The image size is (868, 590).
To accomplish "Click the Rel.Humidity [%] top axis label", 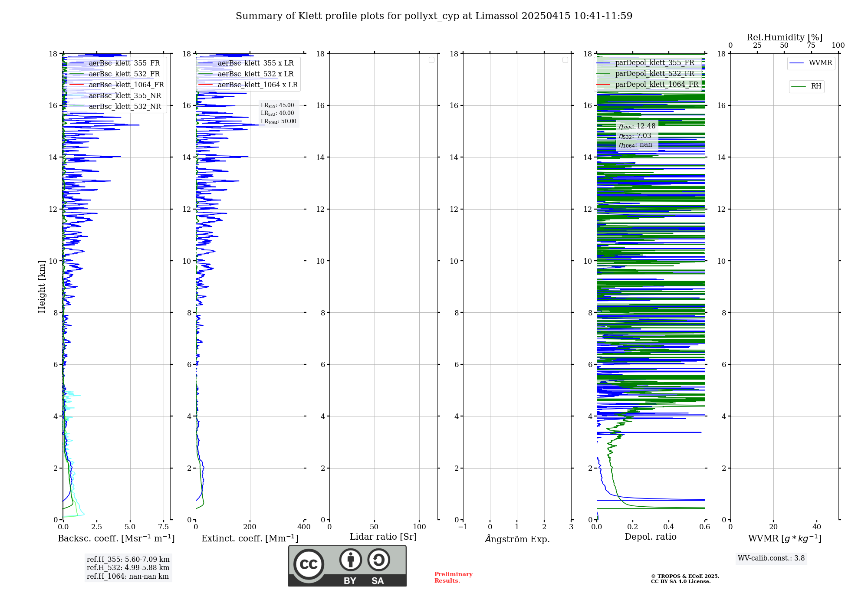I will (x=784, y=37).
